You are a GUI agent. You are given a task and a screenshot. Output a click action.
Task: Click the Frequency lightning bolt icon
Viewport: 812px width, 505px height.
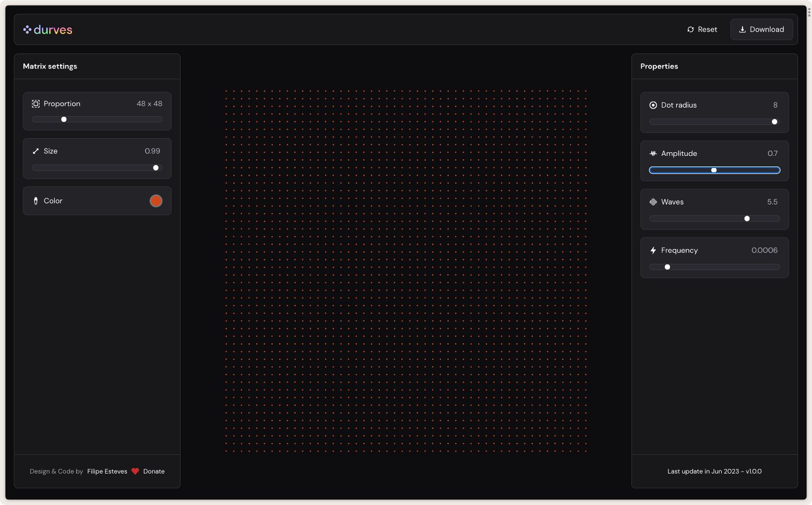(653, 251)
